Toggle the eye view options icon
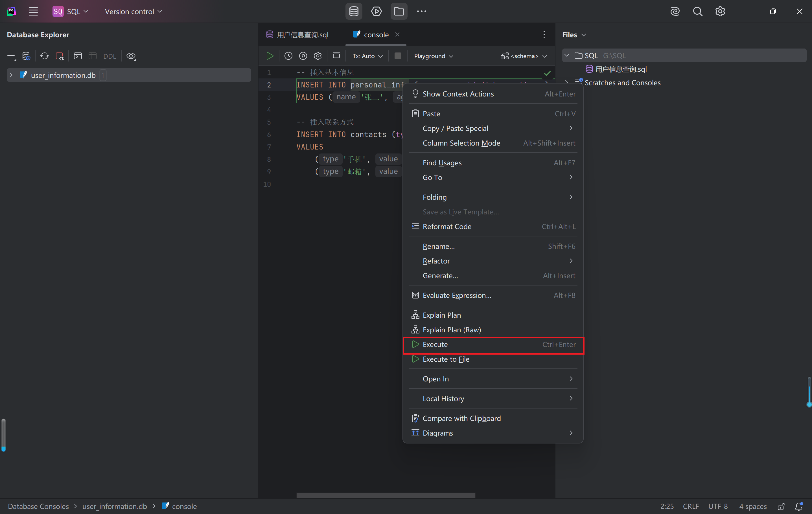The height and width of the screenshot is (514, 812). [x=131, y=56]
